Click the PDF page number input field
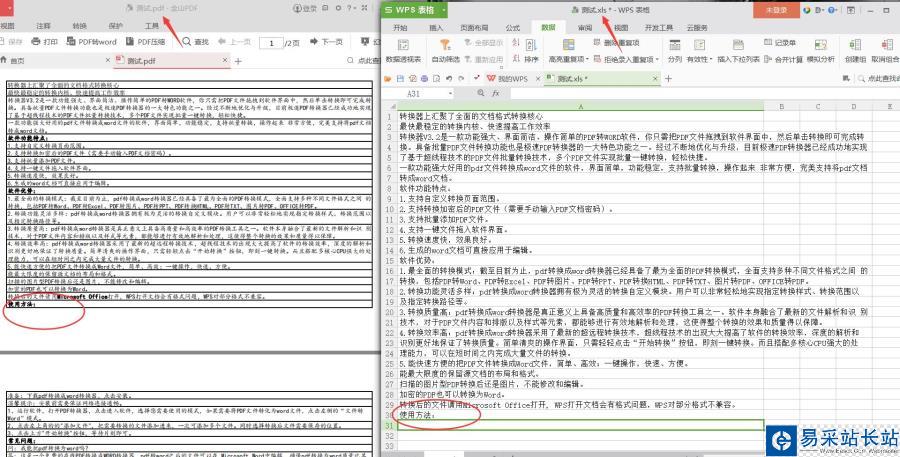The height and width of the screenshot is (457, 900). click(270, 42)
